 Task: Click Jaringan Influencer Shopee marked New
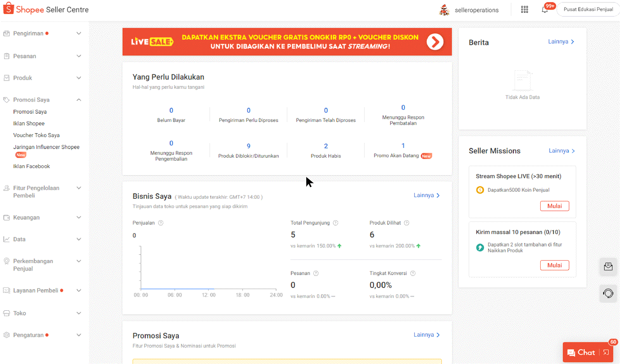point(46,147)
